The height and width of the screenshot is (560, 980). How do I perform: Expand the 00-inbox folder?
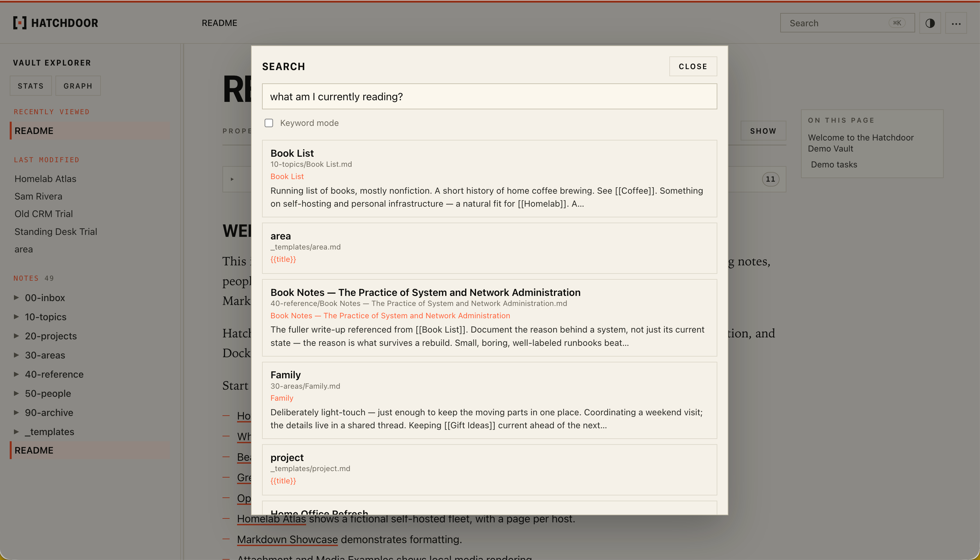pyautogui.click(x=16, y=297)
